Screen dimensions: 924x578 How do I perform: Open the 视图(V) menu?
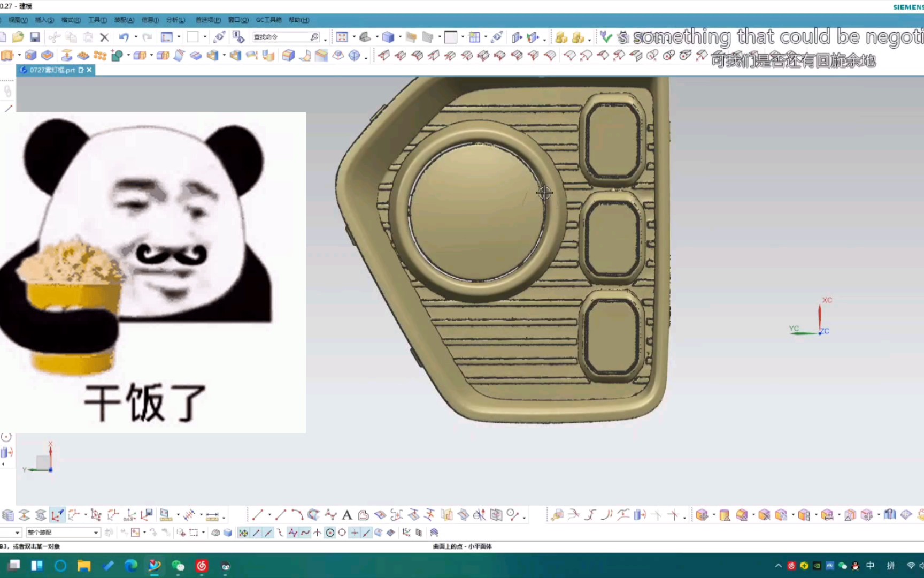click(x=18, y=20)
